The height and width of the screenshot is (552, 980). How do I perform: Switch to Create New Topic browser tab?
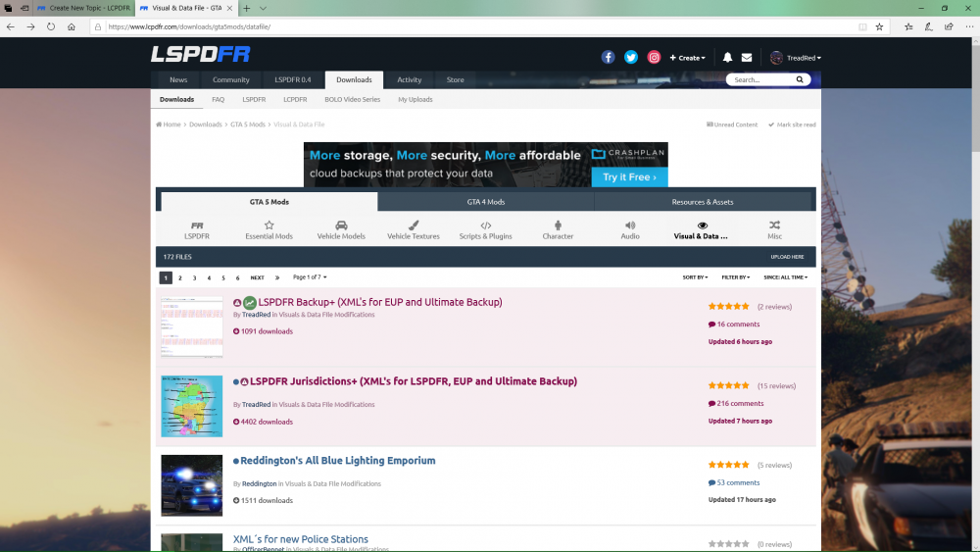pyautogui.click(x=84, y=8)
